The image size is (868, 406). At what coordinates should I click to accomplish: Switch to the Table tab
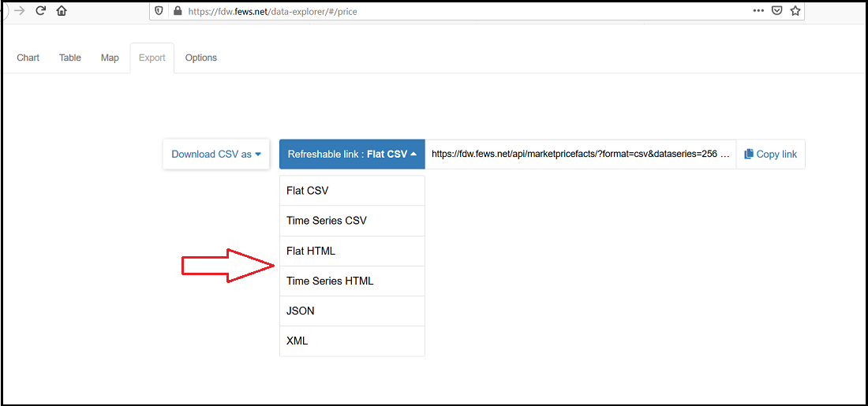[70, 58]
